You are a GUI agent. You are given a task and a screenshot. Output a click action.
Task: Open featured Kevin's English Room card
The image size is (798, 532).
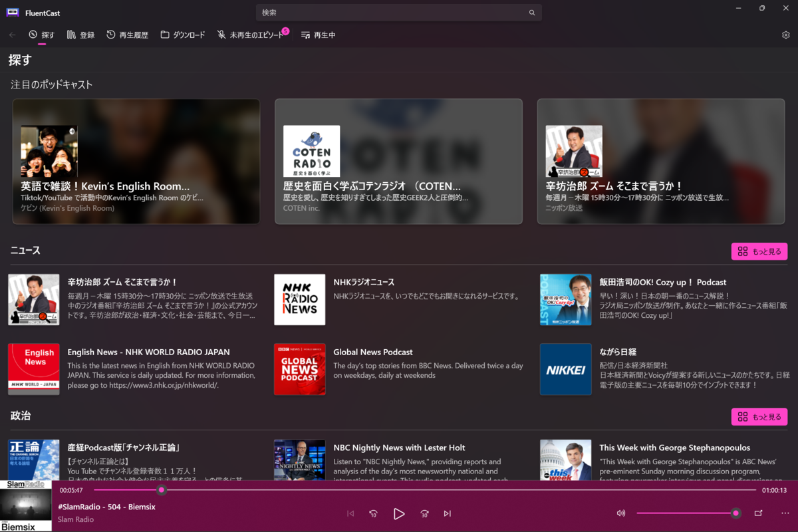tap(136, 162)
